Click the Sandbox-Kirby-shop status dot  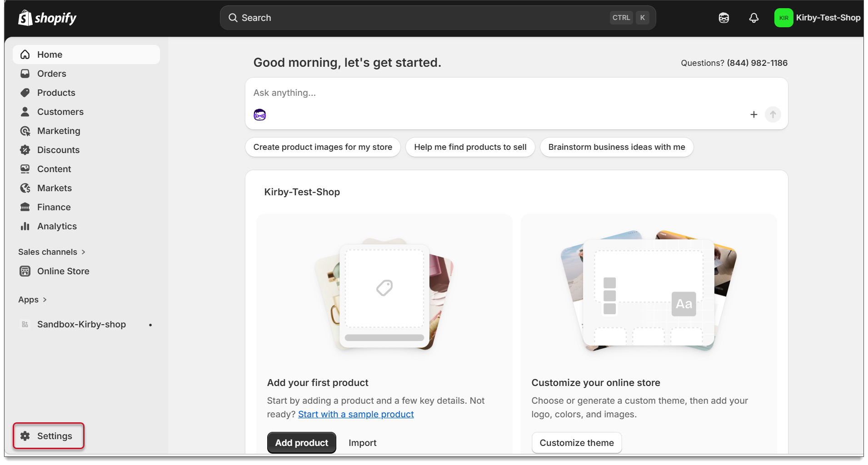150,325
